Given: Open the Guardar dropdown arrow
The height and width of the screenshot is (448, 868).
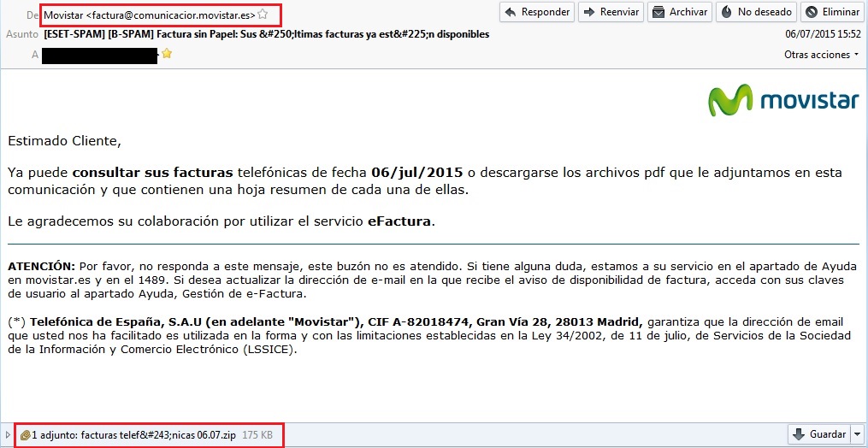Looking at the screenshot, I should (858, 434).
